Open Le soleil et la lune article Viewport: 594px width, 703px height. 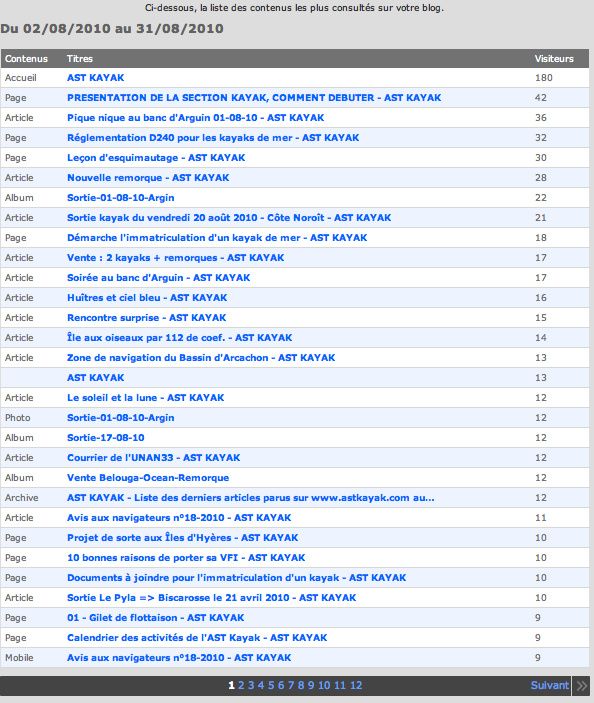click(146, 398)
